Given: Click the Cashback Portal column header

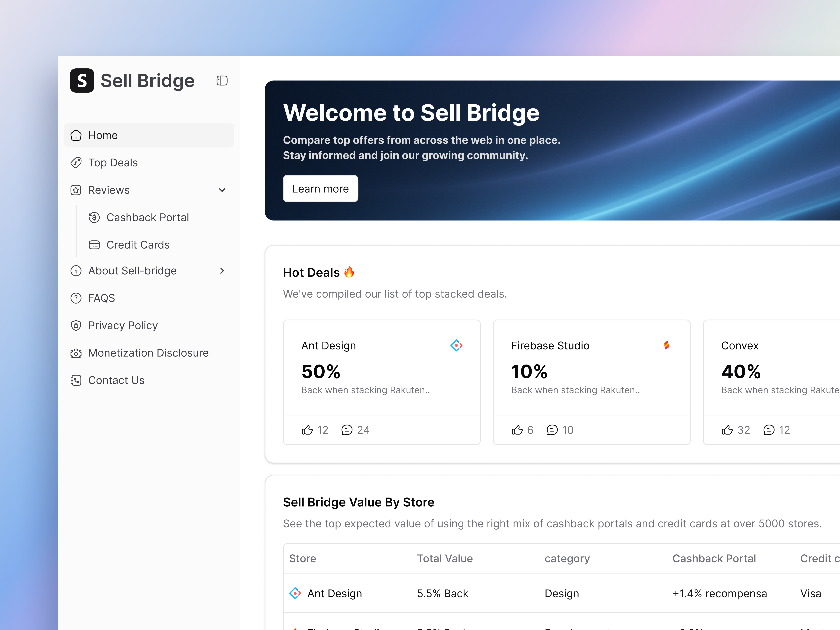Looking at the screenshot, I should point(714,558).
